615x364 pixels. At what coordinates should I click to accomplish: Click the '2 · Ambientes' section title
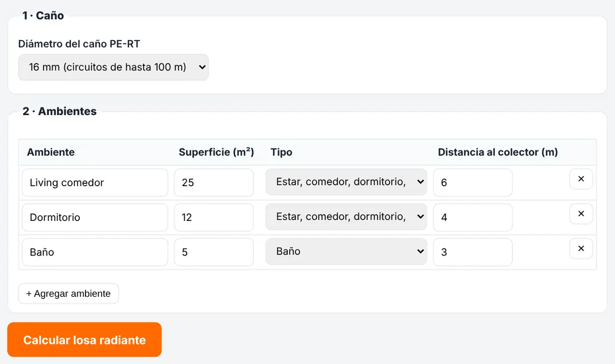(x=59, y=111)
